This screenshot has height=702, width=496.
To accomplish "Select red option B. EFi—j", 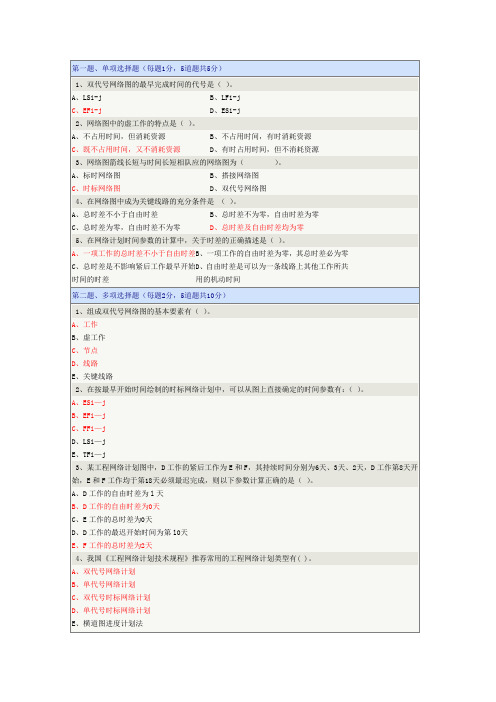I will 89,415.
